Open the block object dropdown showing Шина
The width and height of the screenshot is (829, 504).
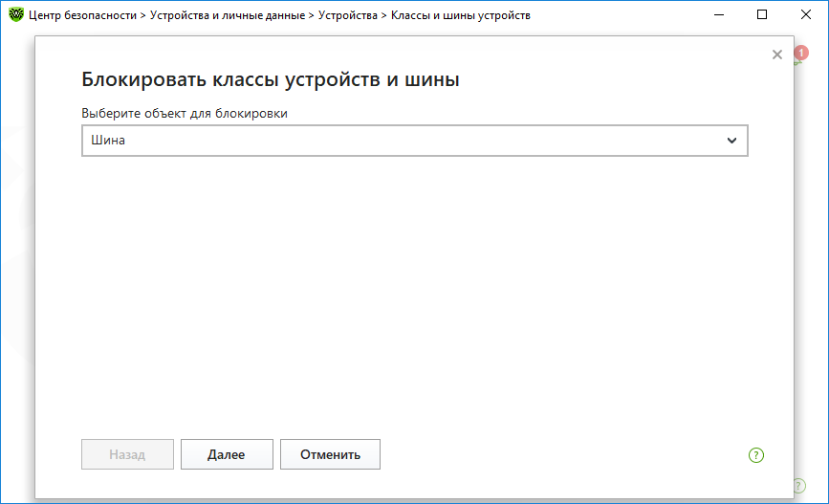pos(415,141)
